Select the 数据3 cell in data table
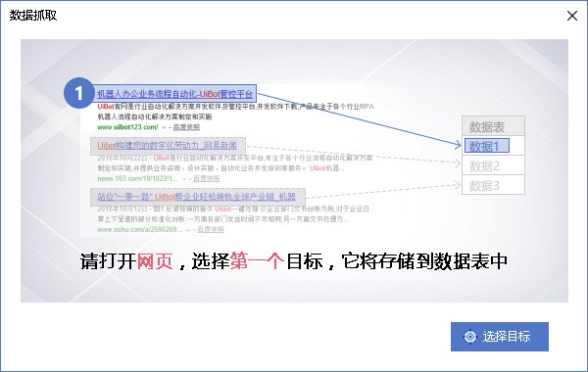 pyautogui.click(x=493, y=185)
